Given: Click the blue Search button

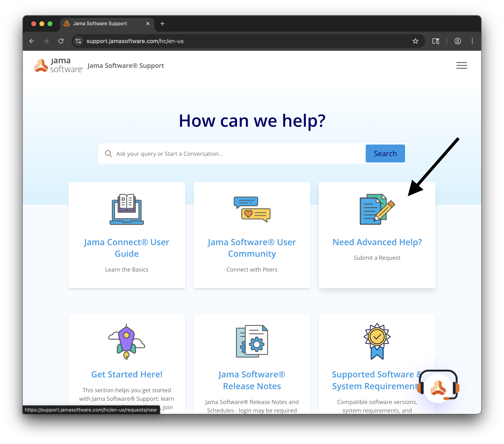Looking at the screenshot, I should (385, 153).
